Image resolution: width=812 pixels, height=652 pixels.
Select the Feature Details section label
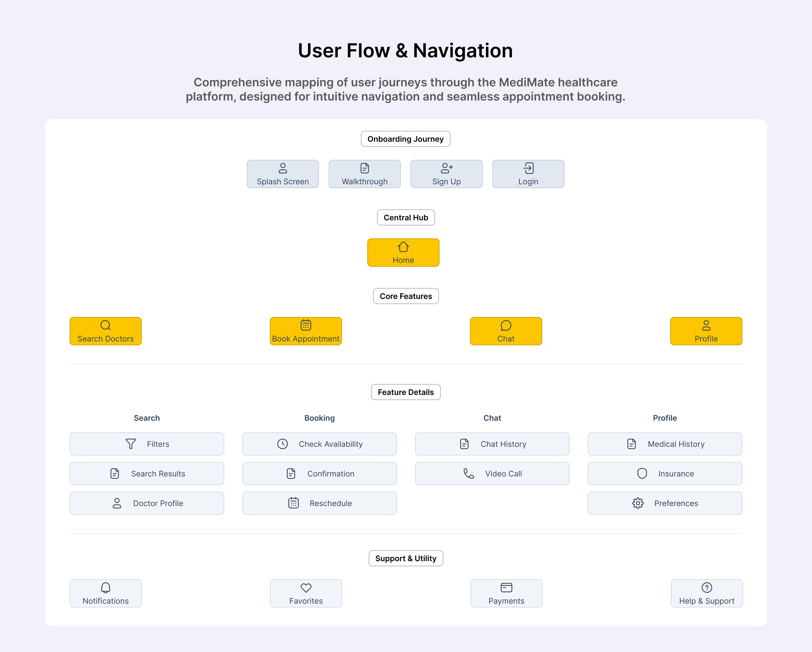406,392
